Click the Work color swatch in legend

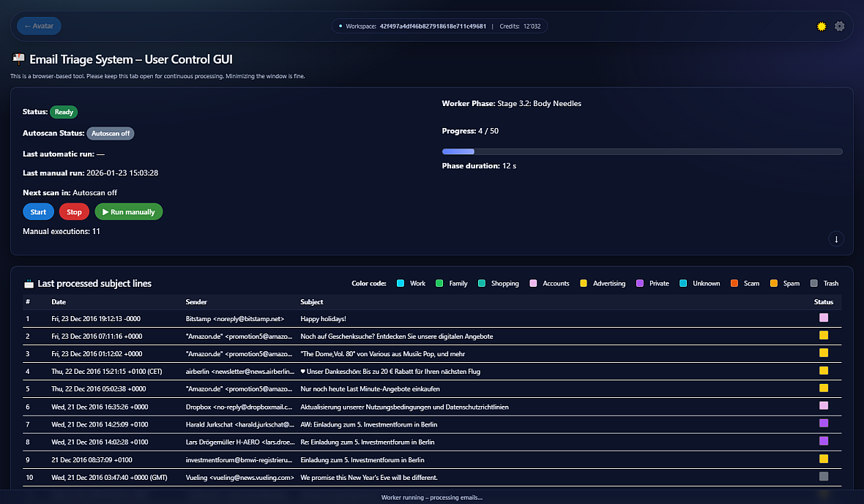point(401,284)
